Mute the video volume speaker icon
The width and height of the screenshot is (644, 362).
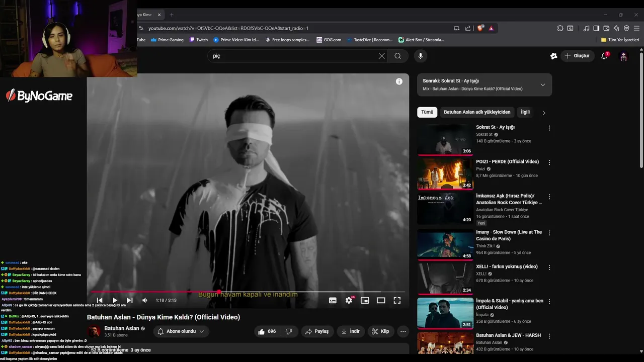145,300
